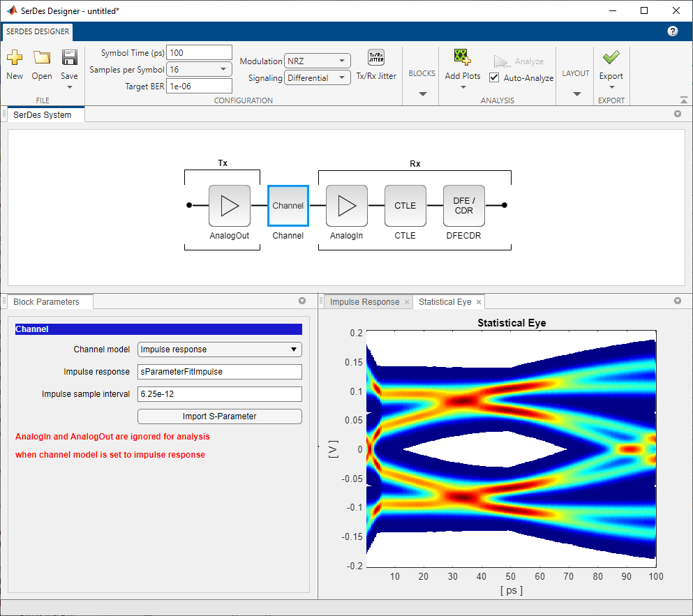Open the Modulation NRZ dropdown
Image resolution: width=693 pixels, height=616 pixels.
tap(317, 61)
